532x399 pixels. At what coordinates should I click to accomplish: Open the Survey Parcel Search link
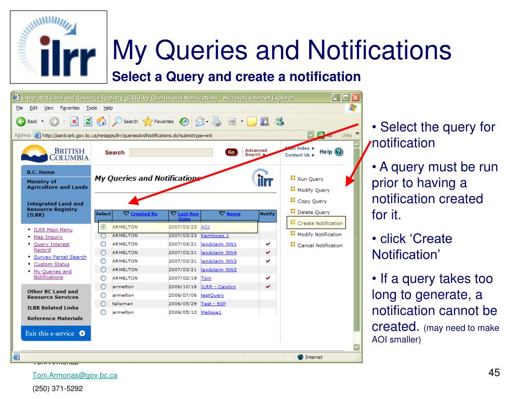[60, 257]
